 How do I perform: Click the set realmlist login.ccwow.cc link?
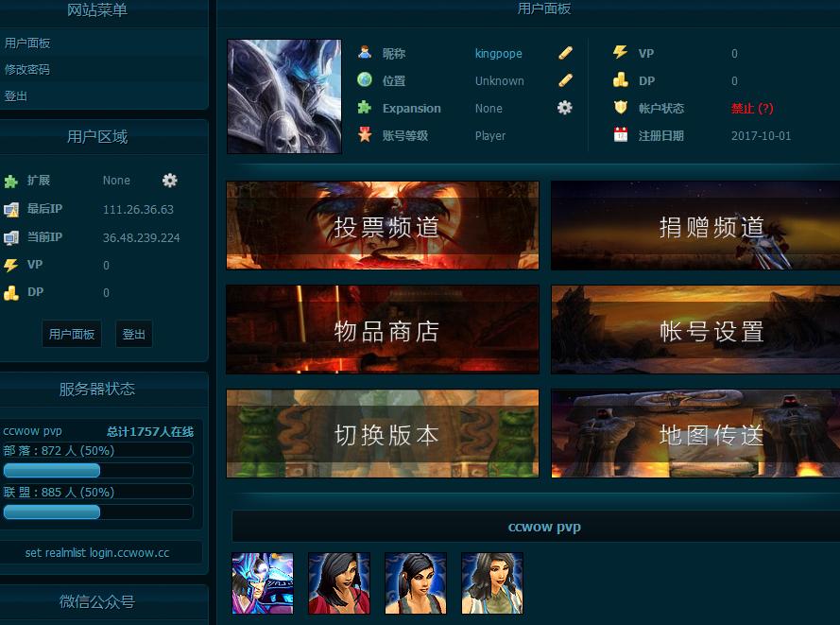click(x=98, y=551)
